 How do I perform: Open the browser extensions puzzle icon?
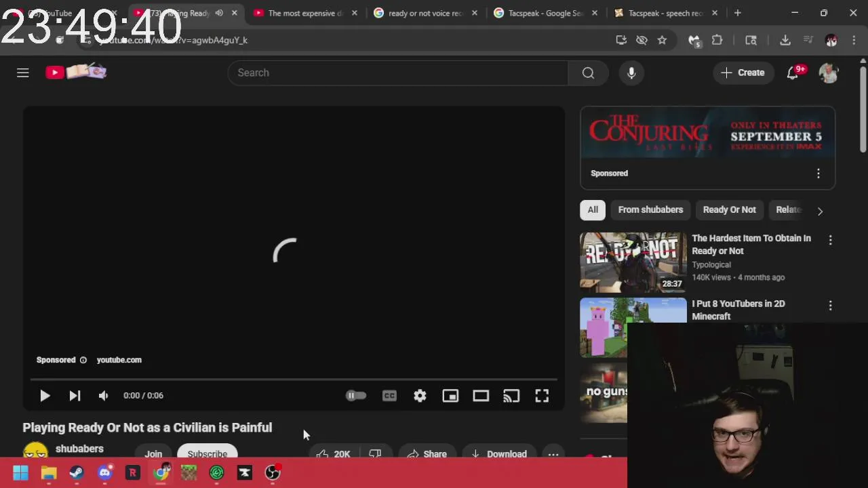pos(717,41)
